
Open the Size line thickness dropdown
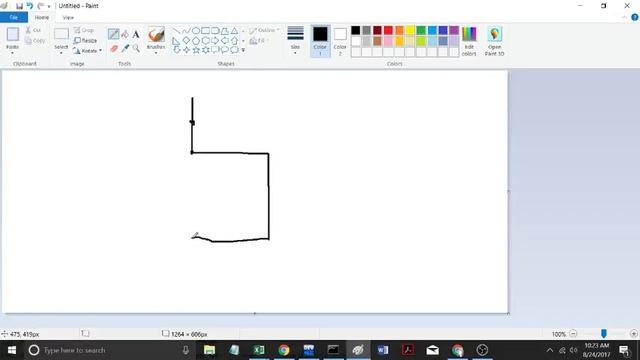tap(295, 40)
